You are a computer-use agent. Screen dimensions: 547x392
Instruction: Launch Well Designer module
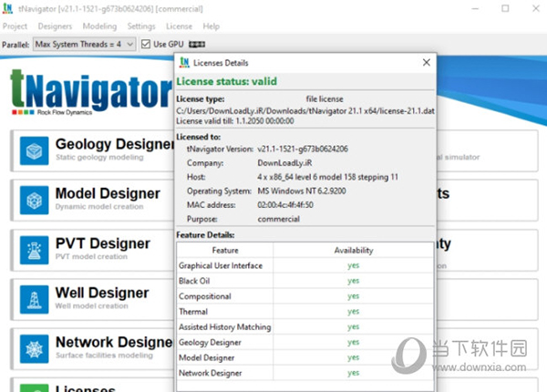pos(92,299)
